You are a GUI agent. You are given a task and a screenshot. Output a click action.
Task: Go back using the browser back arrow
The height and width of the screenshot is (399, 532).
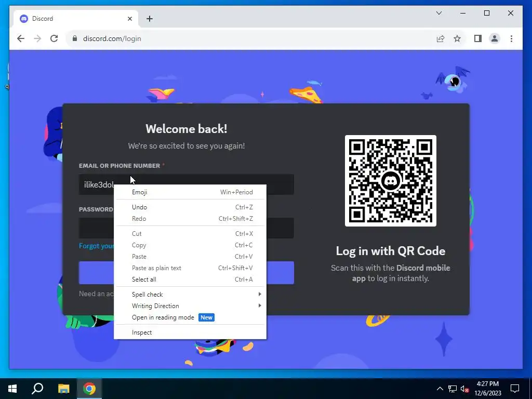[21, 38]
